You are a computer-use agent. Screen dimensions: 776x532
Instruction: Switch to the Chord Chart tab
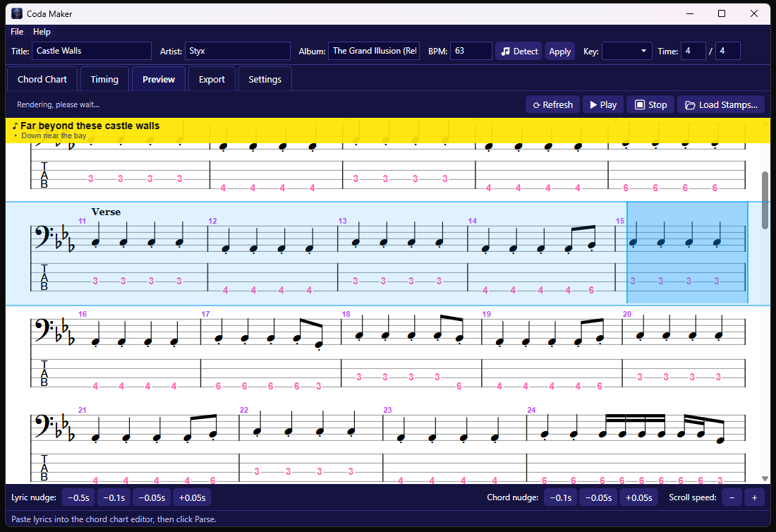click(42, 79)
